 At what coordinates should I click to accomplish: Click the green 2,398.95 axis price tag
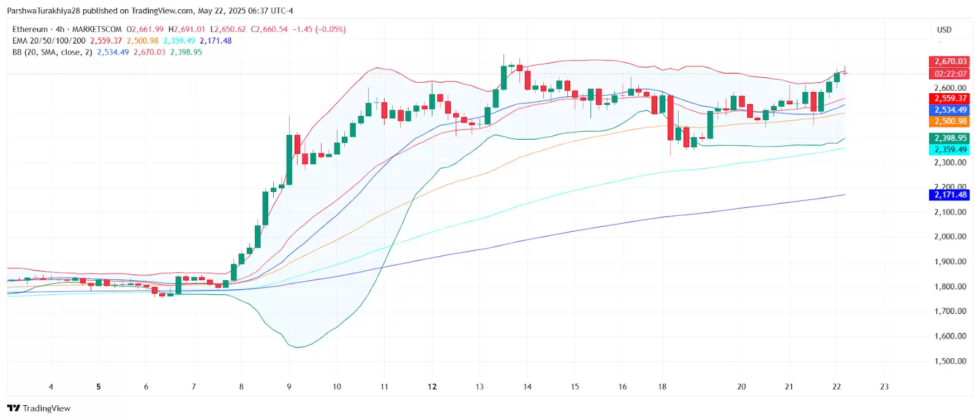pyautogui.click(x=950, y=138)
